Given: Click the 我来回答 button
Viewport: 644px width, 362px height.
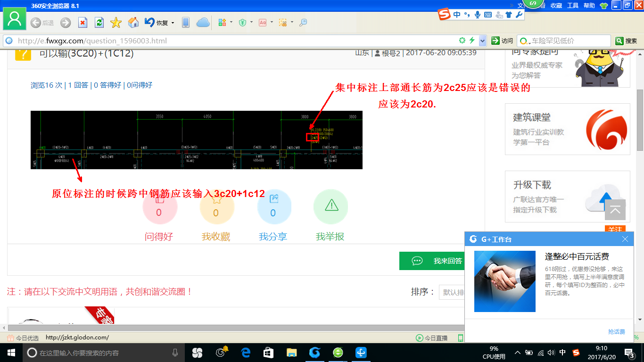Looking at the screenshot, I should coord(432,261).
